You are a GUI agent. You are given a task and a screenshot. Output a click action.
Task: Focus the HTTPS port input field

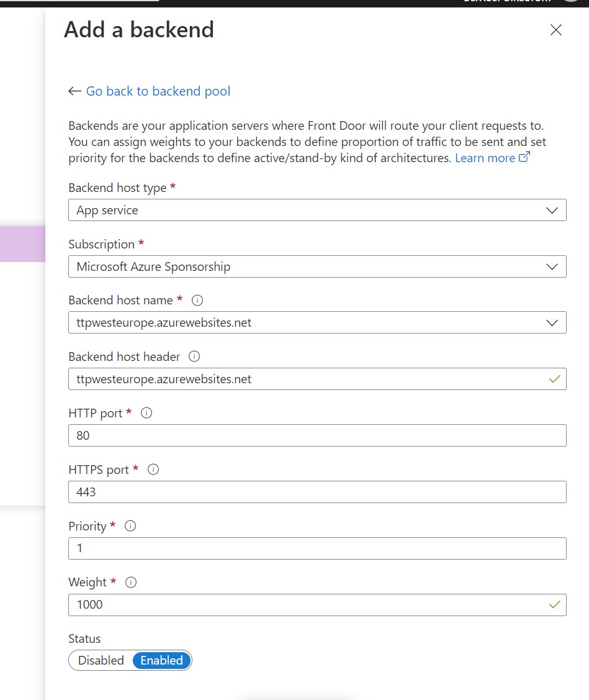click(x=317, y=492)
